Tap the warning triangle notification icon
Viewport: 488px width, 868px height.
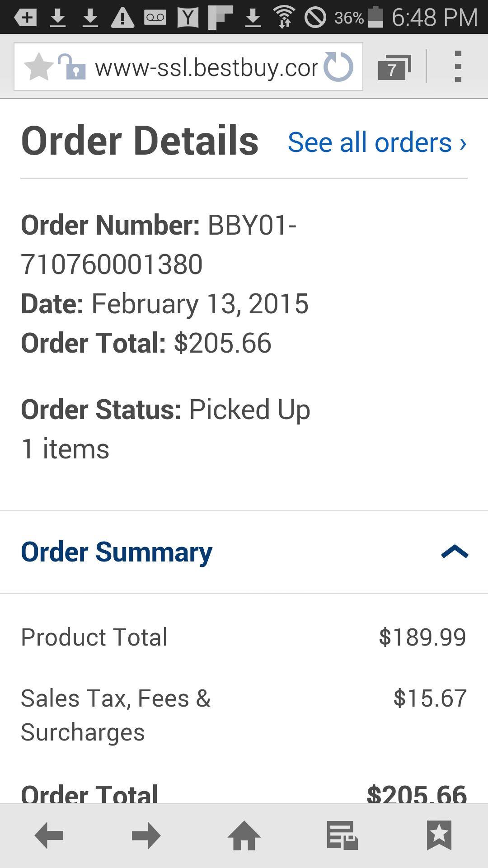click(122, 17)
